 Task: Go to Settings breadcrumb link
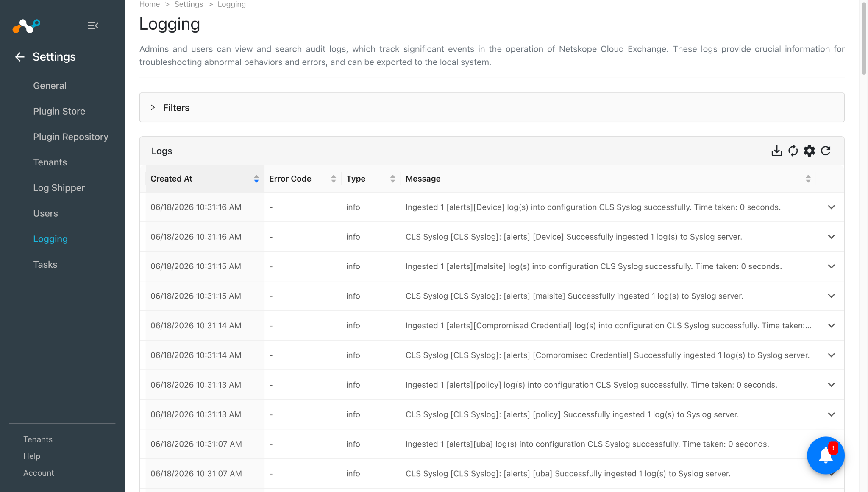189,4
